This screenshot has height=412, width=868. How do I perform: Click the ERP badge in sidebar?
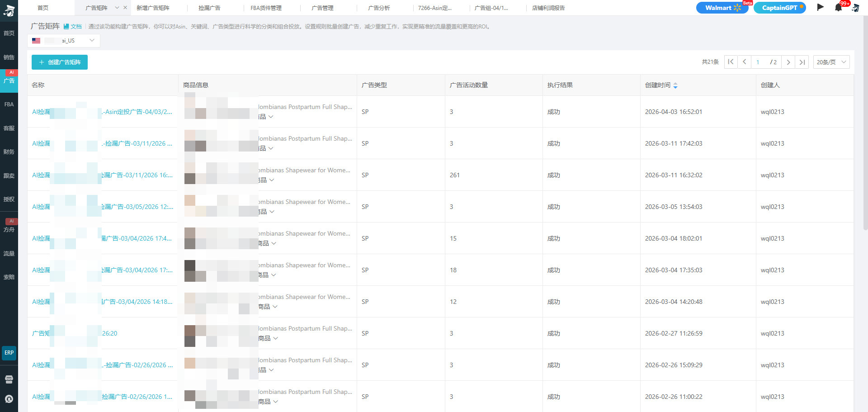pos(9,353)
